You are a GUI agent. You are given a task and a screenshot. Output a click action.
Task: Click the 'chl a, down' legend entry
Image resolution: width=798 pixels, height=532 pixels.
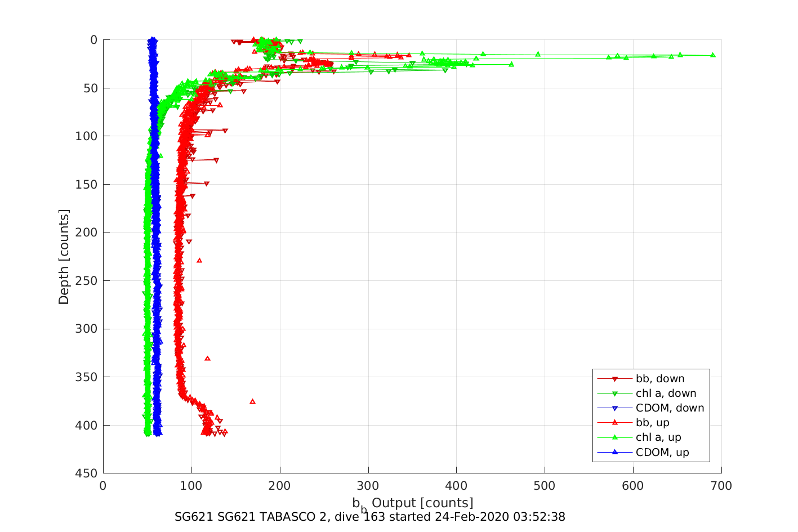point(647,394)
